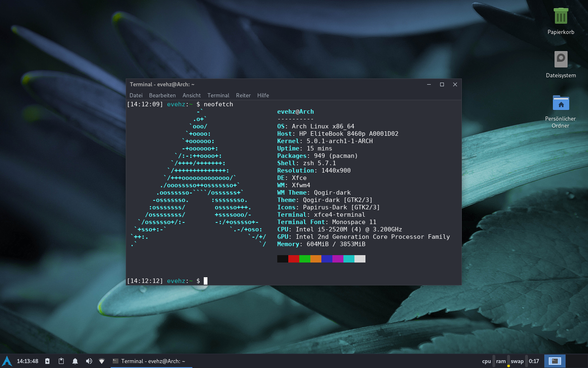Click the Terminal: xfce4-terminal line
This screenshot has width=588, height=368.
321,215
